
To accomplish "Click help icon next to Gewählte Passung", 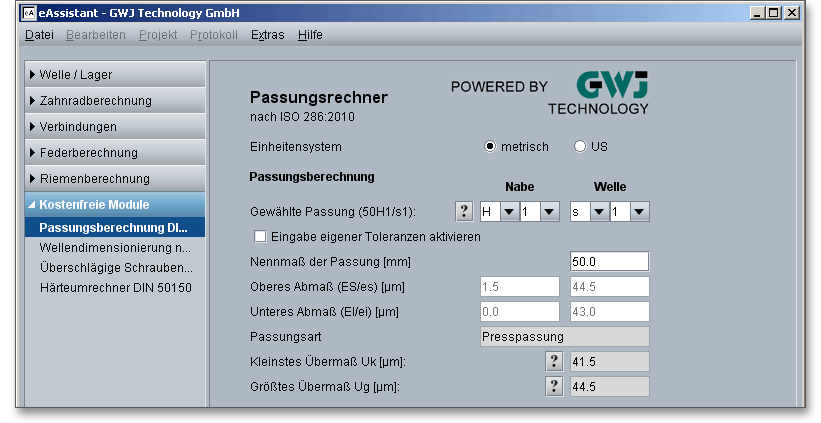I will (x=464, y=211).
